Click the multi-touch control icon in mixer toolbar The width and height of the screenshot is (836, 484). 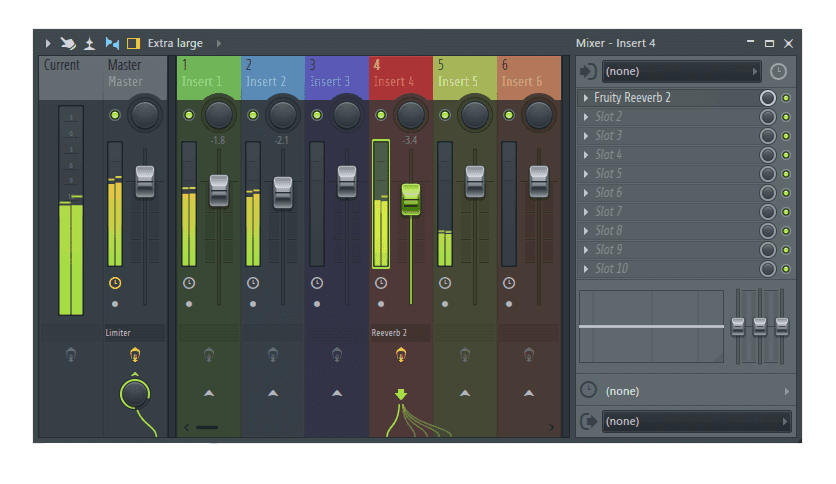coord(68,43)
